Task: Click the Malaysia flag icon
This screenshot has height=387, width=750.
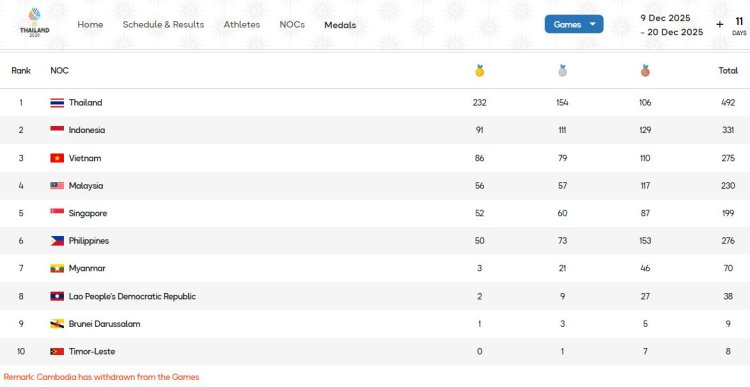Action: click(x=57, y=186)
